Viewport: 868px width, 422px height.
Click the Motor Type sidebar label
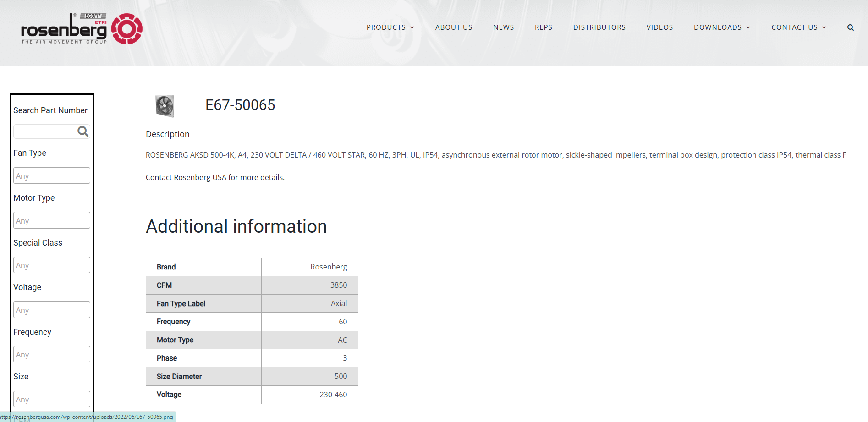pyautogui.click(x=34, y=198)
